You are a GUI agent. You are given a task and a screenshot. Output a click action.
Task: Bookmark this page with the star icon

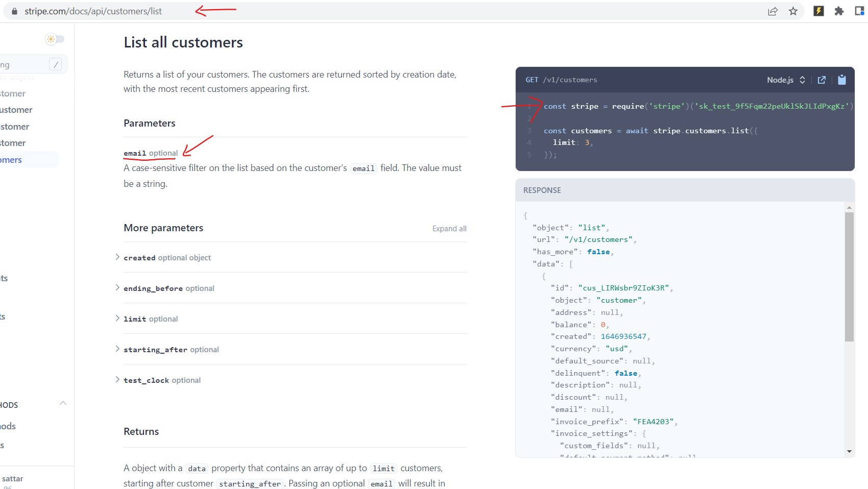793,11
